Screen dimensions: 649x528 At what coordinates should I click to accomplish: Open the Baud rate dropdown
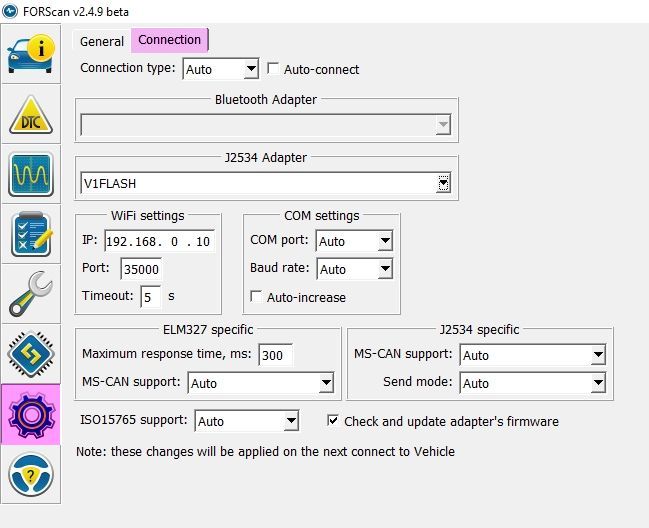click(x=354, y=269)
